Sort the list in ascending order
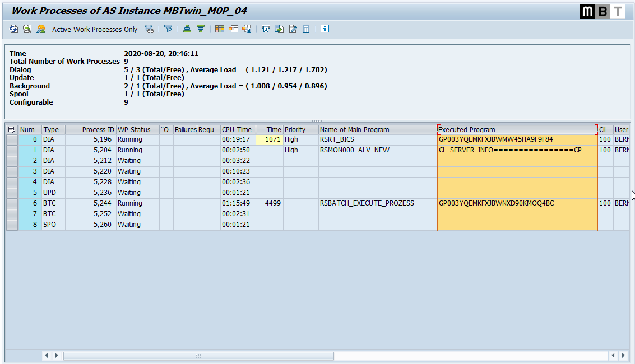 tap(187, 29)
